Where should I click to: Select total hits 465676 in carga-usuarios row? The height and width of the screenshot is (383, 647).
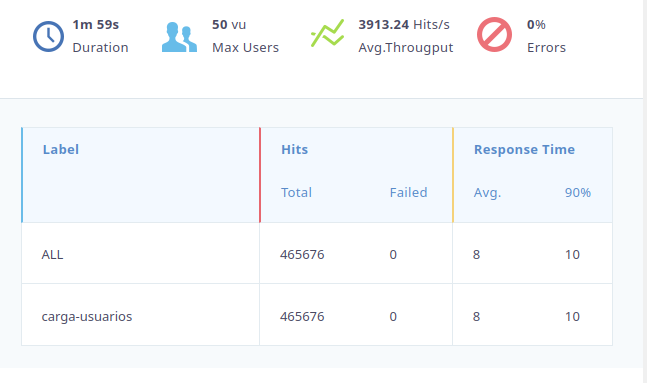(302, 317)
